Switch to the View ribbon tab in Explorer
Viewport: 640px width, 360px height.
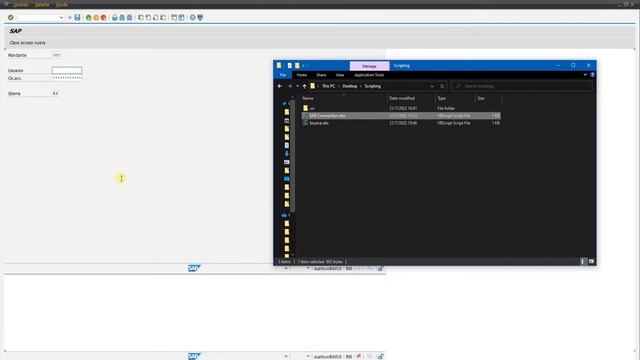[340, 75]
